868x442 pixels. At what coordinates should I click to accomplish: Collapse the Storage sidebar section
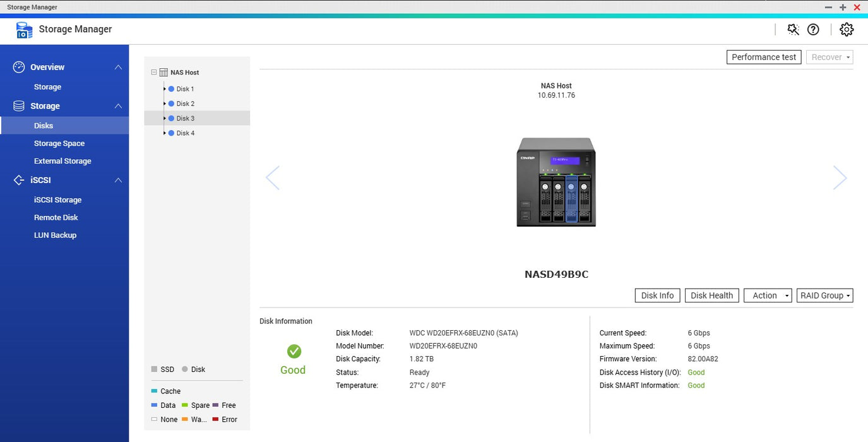[118, 106]
